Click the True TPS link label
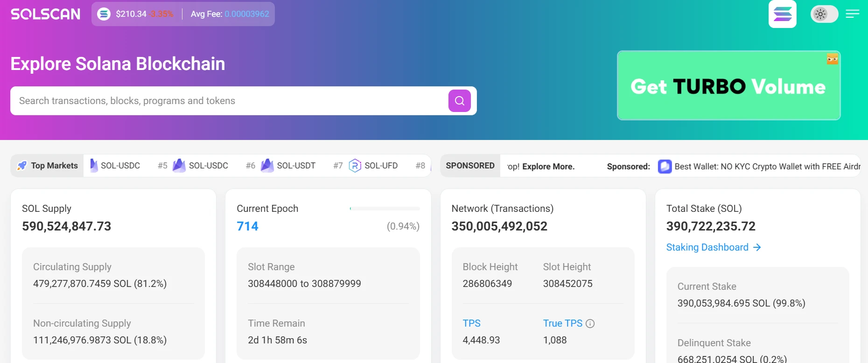Image resolution: width=868 pixels, height=363 pixels. (x=563, y=323)
